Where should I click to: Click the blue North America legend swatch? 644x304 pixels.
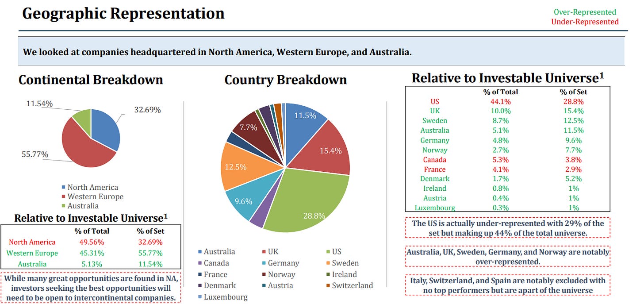tap(64, 187)
